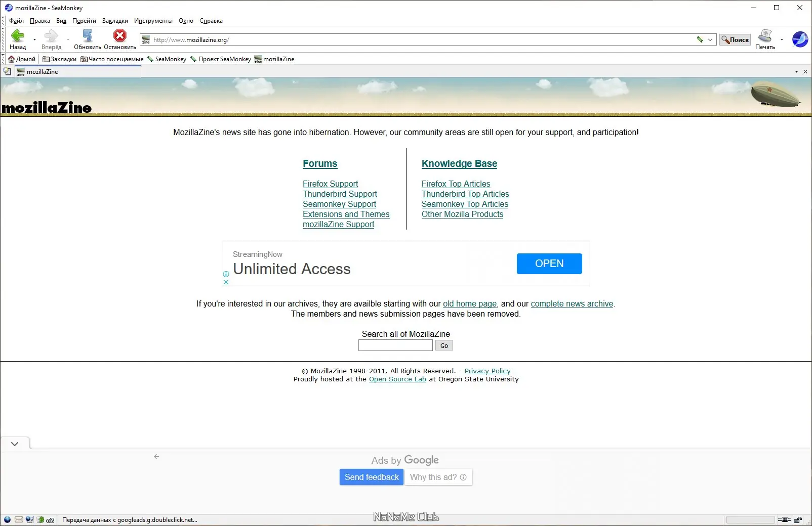Image resolution: width=812 pixels, height=526 pixels.
Task: Open the Справка menu
Action: tap(211, 21)
